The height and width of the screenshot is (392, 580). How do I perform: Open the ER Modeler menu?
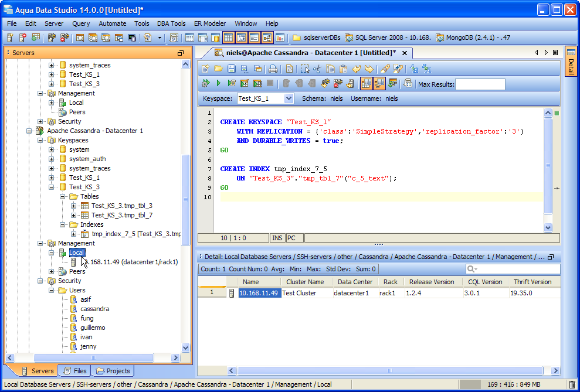tap(210, 23)
